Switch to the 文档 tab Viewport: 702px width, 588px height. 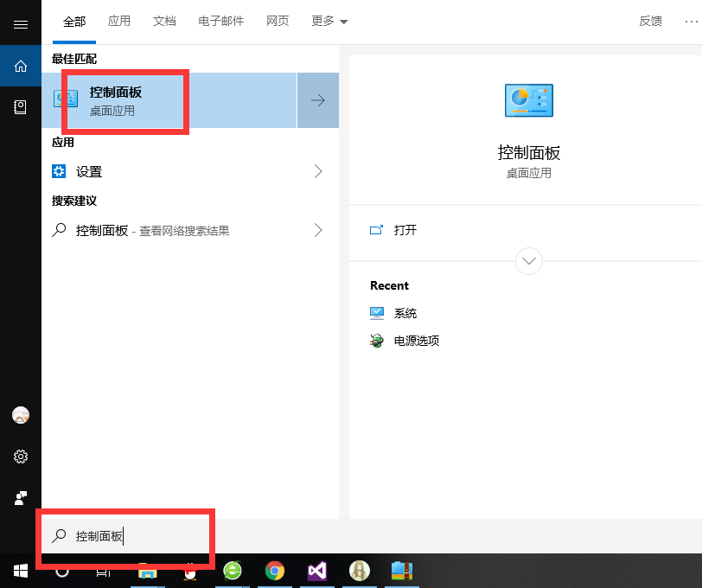tap(164, 22)
